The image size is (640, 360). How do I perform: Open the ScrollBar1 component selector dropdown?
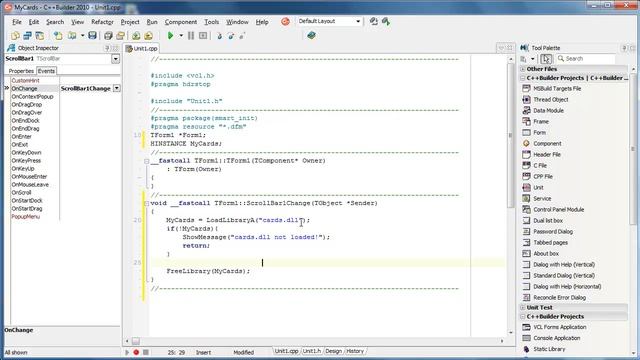[116, 59]
